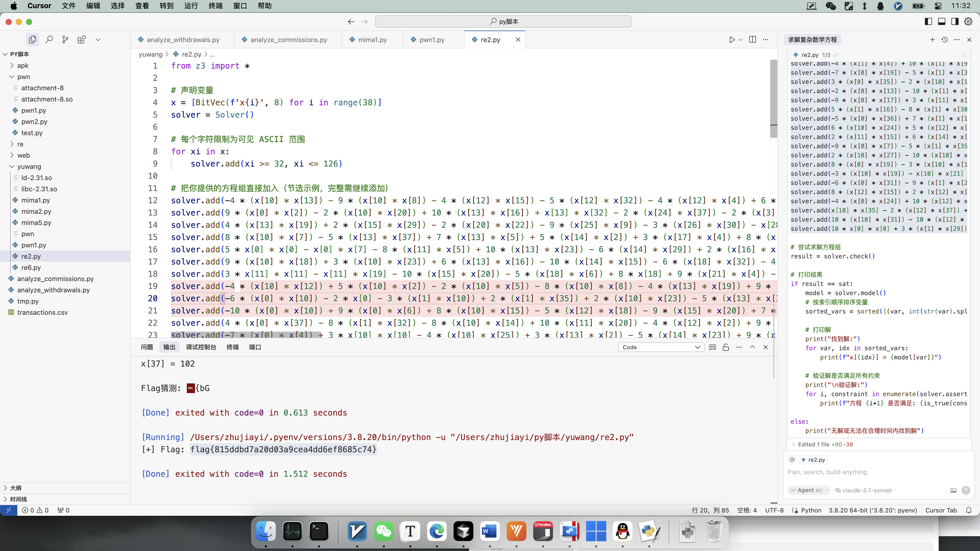Open the Code output channel dropdown
The image size is (980, 551).
tap(661, 347)
